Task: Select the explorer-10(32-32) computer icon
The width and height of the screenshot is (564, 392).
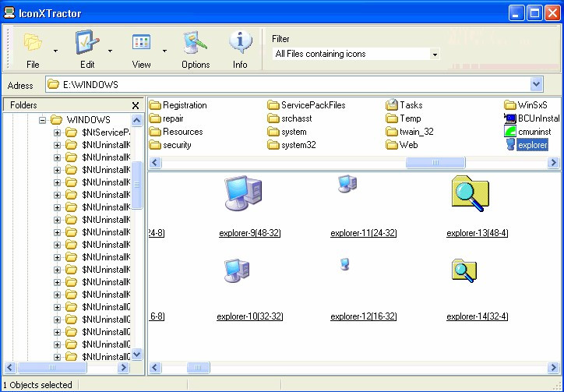Action: (237, 270)
